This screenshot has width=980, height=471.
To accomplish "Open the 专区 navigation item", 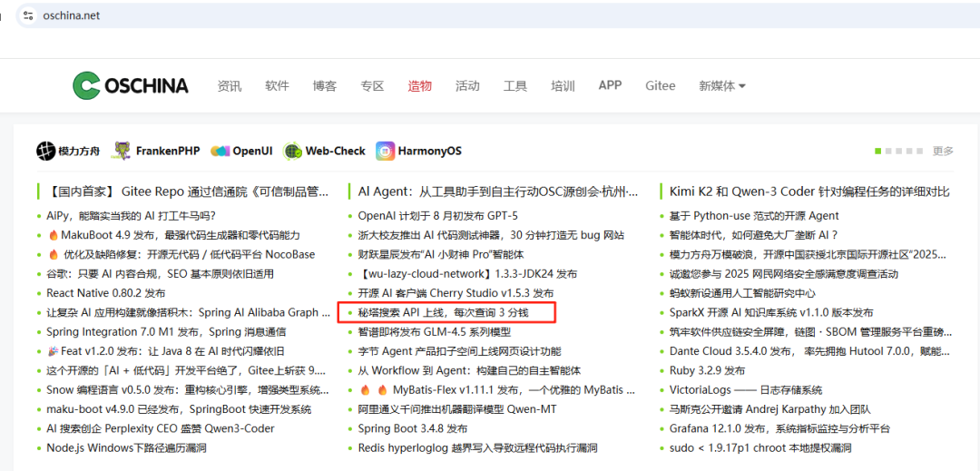I will point(372,86).
